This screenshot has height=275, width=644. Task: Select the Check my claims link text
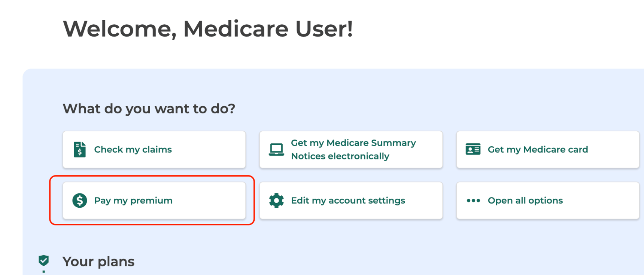(x=133, y=149)
